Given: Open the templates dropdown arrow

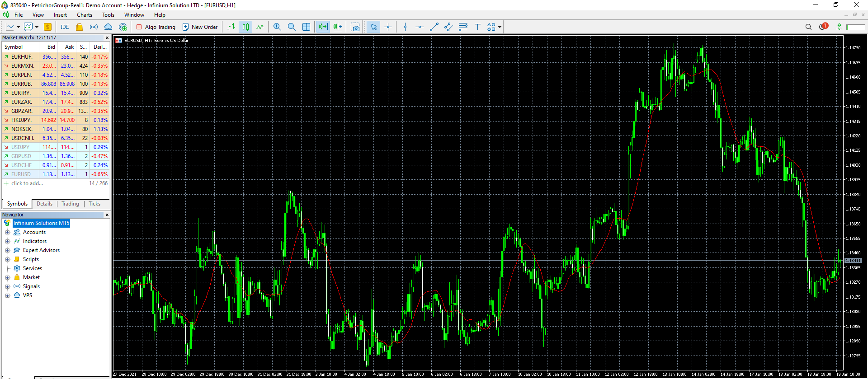Looking at the screenshot, I should pyautogui.click(x=37, y=27).
